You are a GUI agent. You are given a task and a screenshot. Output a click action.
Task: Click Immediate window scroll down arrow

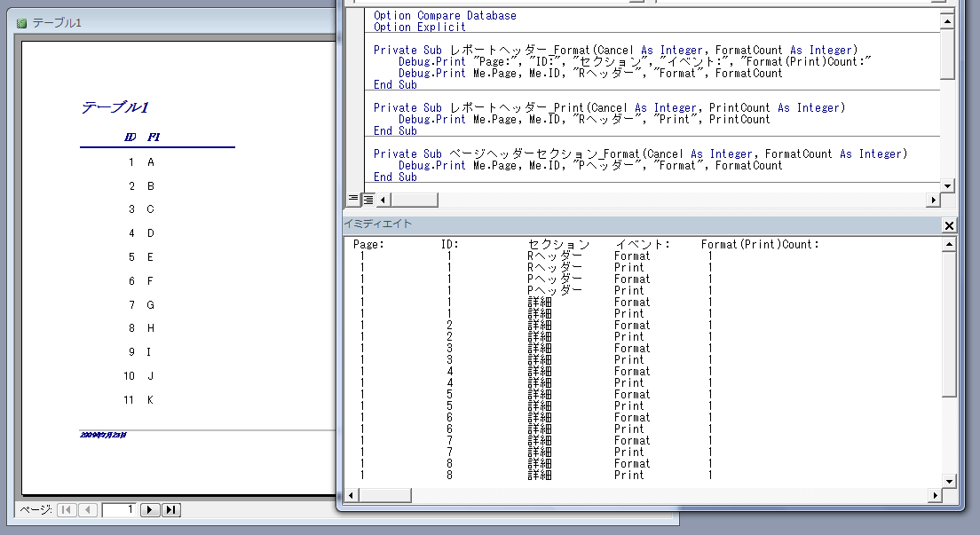tap(949, 481)
